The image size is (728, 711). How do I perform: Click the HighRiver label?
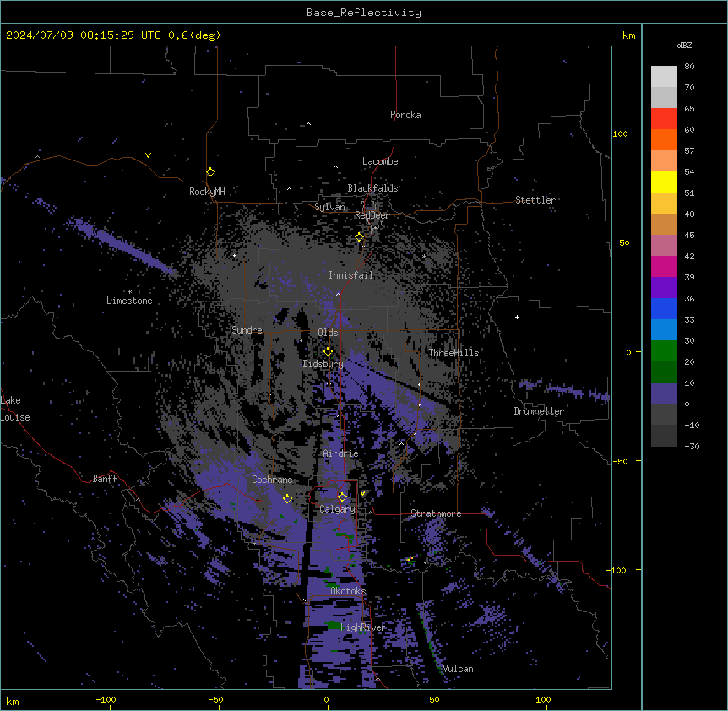363,627
